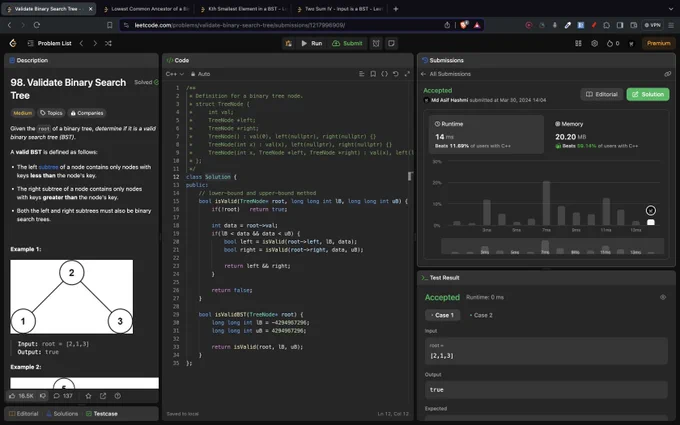Viewport: 680px width, 425px height.
Task: Click the streak fire counter
Action: pyautogui.click(x=613, y=43)
